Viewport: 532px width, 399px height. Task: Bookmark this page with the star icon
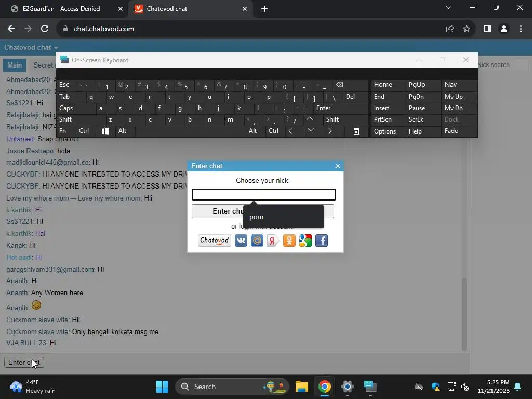(x=467, y=29)
